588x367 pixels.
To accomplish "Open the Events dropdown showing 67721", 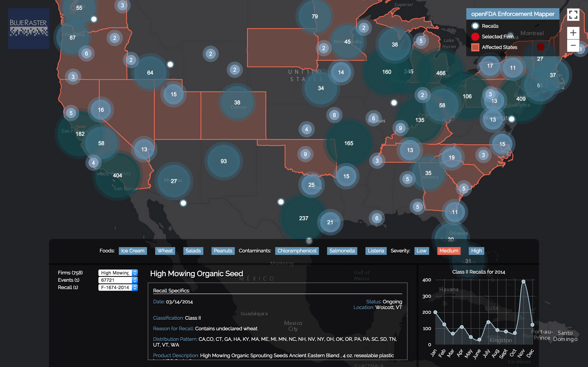I will 118,280.
